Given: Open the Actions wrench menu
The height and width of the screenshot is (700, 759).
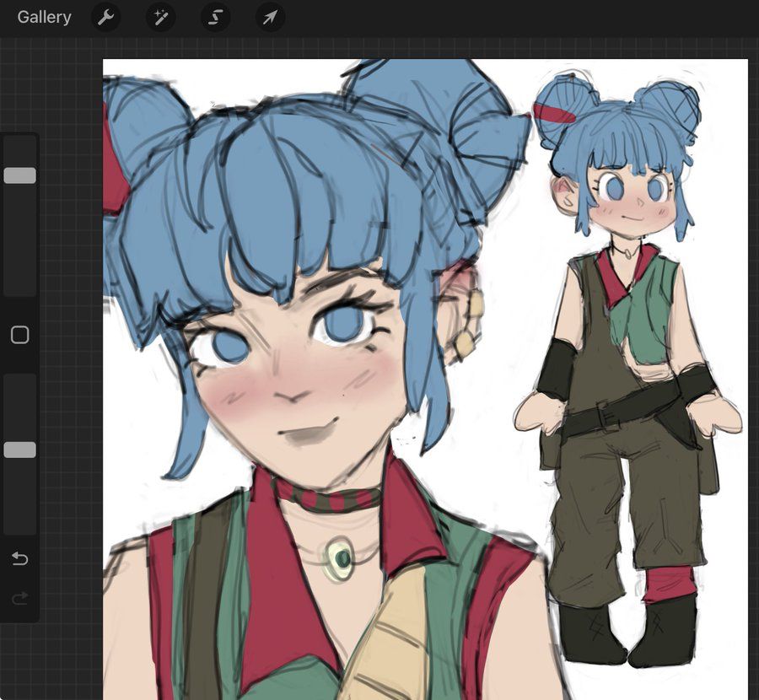Looking at the screenshot, I should coord(105,18).
